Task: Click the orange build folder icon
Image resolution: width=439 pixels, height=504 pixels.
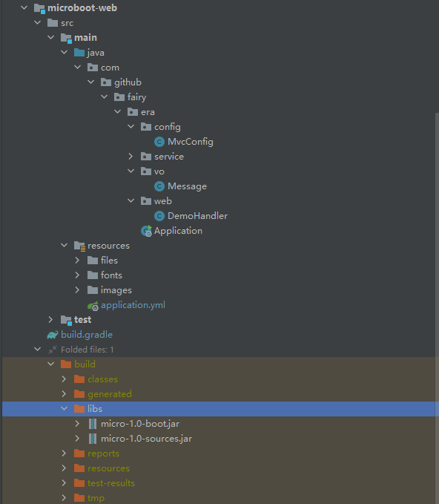Action: (x=66, y=364)
